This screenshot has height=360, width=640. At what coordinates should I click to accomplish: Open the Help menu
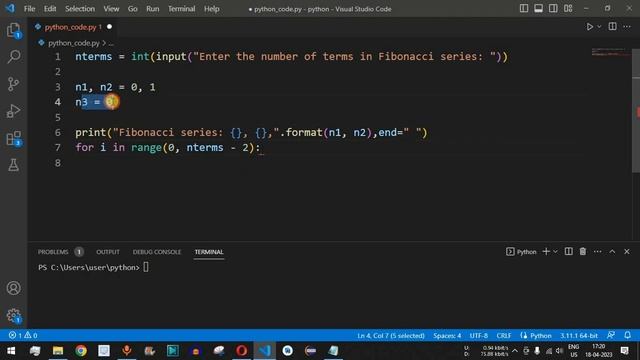211,9
